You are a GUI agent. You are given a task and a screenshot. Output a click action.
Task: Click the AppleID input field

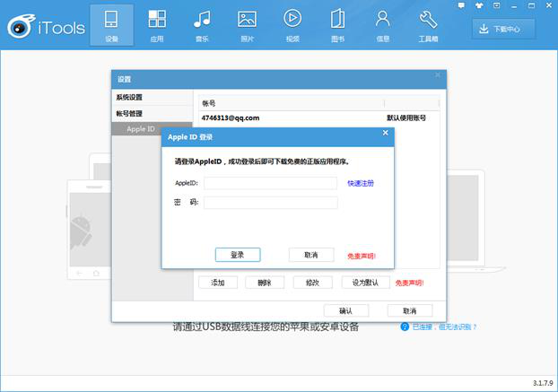pyautogui.click(x=270, y=183)
